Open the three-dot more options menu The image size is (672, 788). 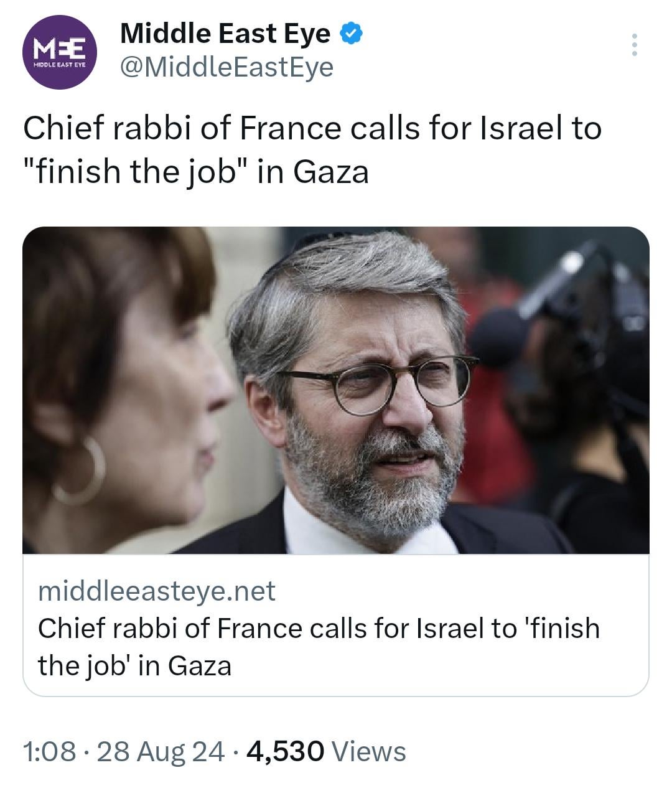click(x=634, y=45)
